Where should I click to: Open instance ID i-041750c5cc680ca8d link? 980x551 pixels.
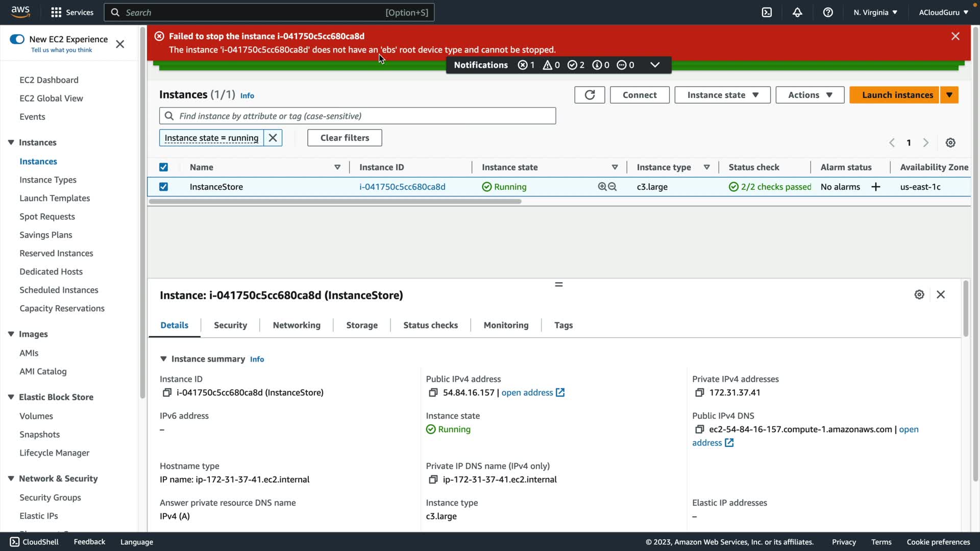(402, 187)
